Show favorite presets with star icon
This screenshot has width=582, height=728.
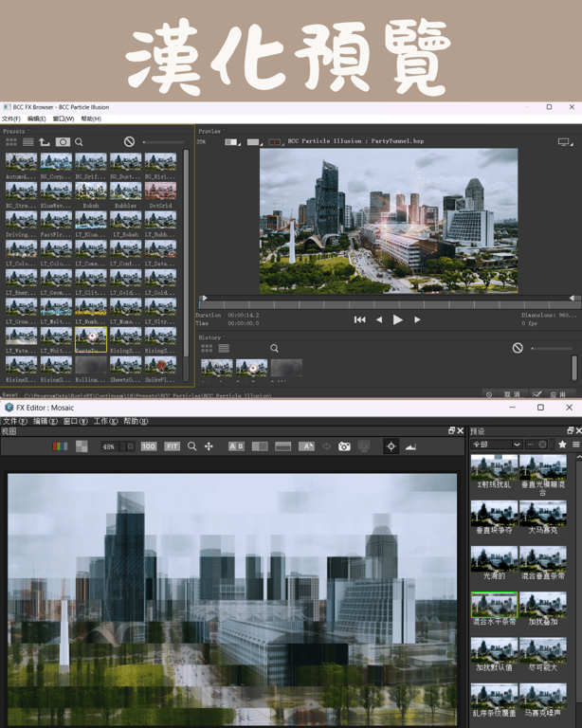562,445
